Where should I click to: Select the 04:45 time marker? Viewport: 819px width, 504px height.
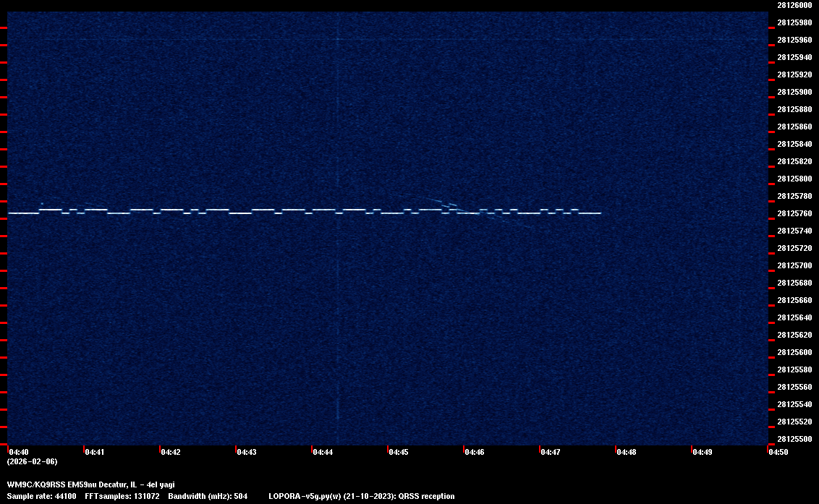(x=398, y=452)
